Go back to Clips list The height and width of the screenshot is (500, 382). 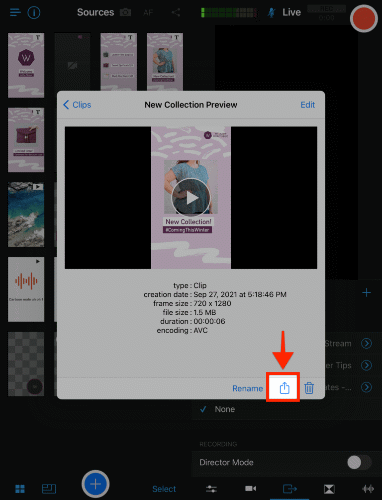77,105
